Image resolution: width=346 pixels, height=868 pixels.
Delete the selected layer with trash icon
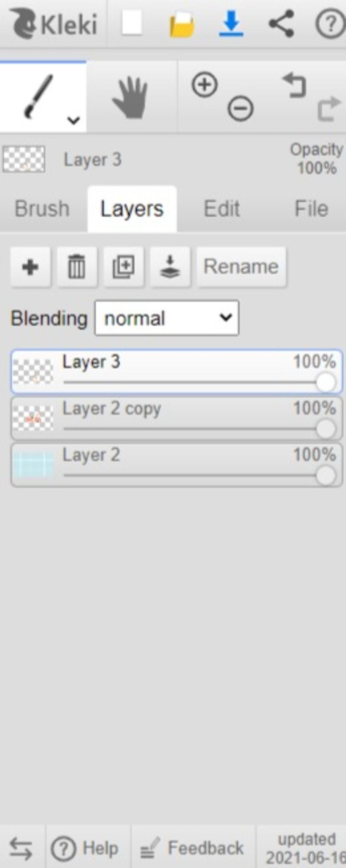77,267
